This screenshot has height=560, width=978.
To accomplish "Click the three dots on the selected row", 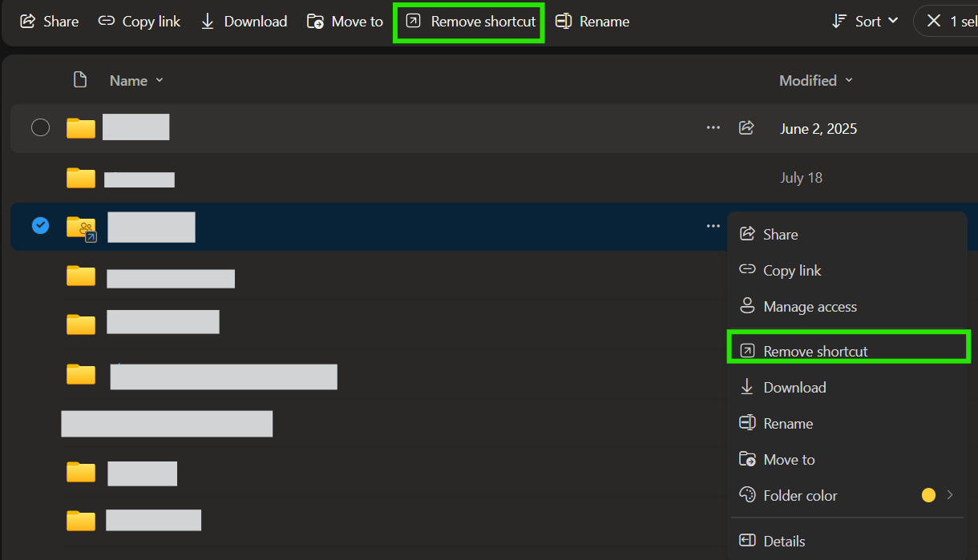I will (713, 227).
